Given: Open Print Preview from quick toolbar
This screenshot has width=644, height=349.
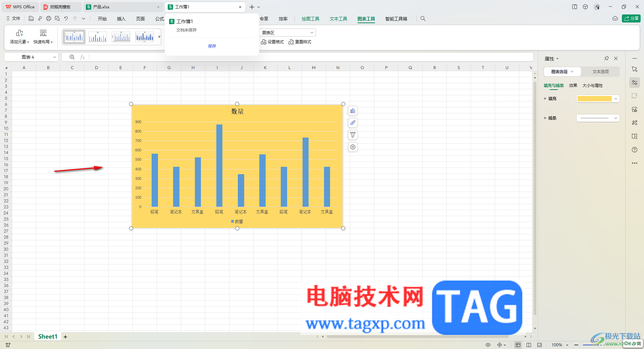Looking at the screenshot, I should click(x=57, y=19).
